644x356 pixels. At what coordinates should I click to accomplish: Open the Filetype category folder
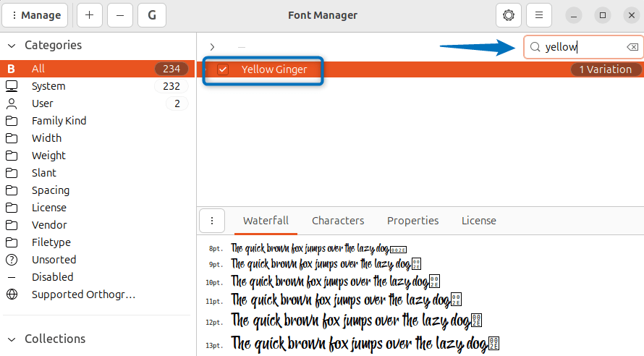98,242
